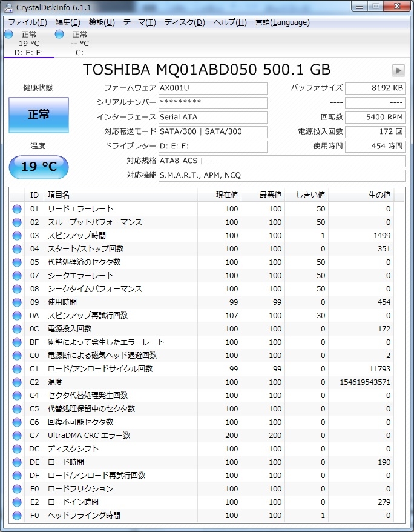414x532 pixels.
Task: Click the status orb for row E2 ロードイン時間
Action: pos(17,502)
